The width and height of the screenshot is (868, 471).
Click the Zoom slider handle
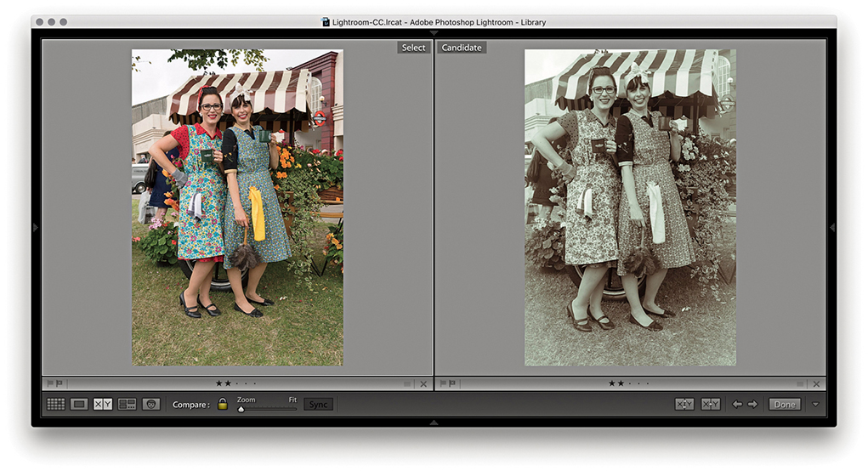(241, 409)
